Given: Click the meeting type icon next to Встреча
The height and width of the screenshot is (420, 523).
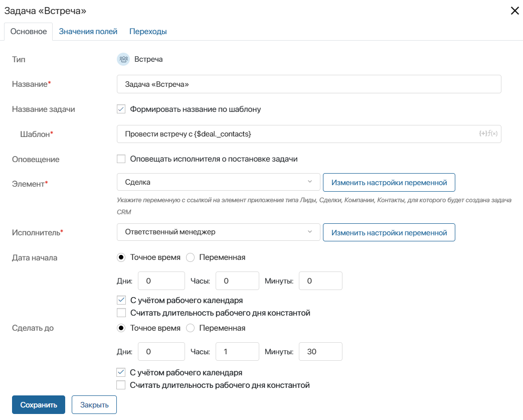Looking at the screenshot, I should [123, 59].
